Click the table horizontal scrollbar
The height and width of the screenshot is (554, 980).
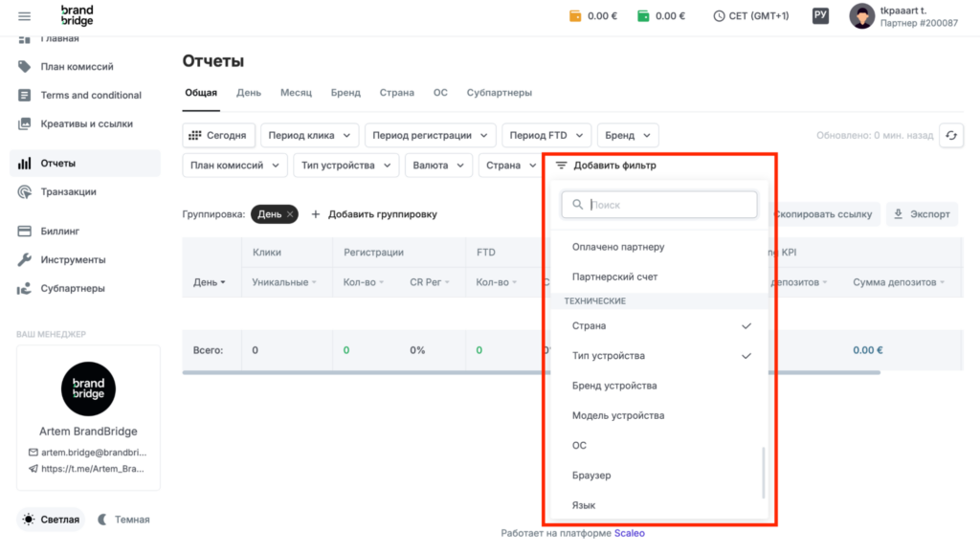531,373
